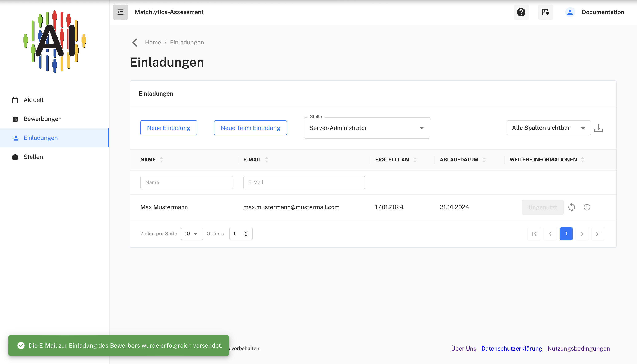This screenshot has height=364, width=637.
Task: Click the Max Mustermann name cell
Action: [x=164, y=207]
